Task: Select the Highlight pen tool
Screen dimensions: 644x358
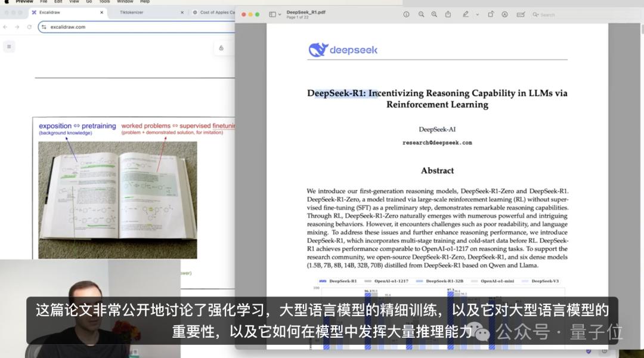Action: 465,14
